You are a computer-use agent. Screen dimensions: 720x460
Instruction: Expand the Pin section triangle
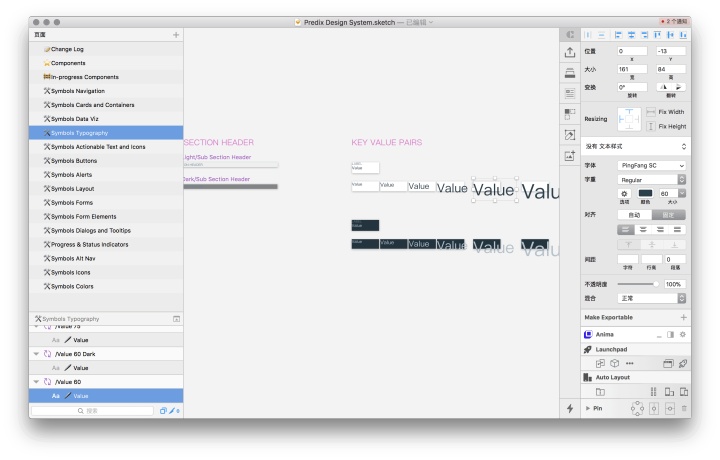[588, 408]
